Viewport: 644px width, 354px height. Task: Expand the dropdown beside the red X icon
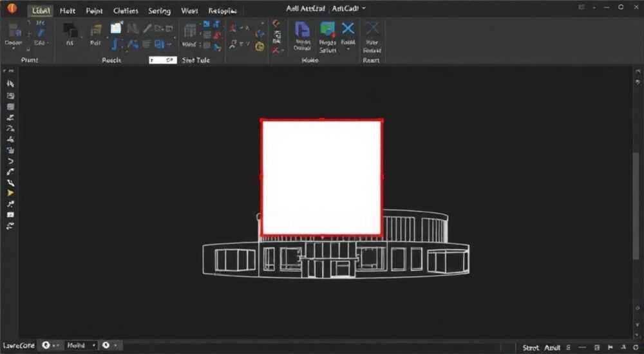click(x=283, y=50)
